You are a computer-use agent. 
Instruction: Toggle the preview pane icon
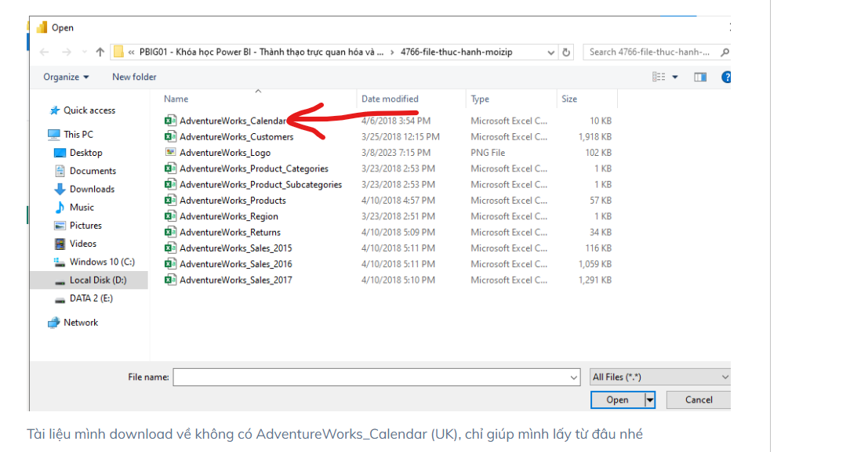700,77
